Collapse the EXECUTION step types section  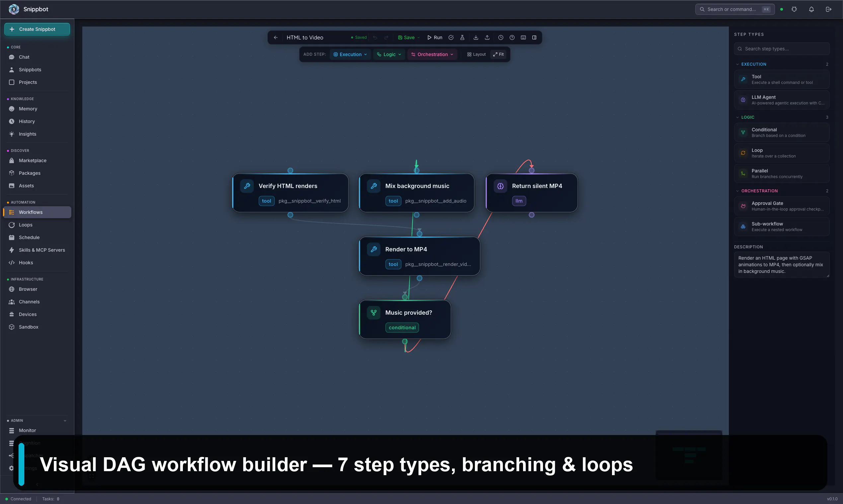pos(737,64)
